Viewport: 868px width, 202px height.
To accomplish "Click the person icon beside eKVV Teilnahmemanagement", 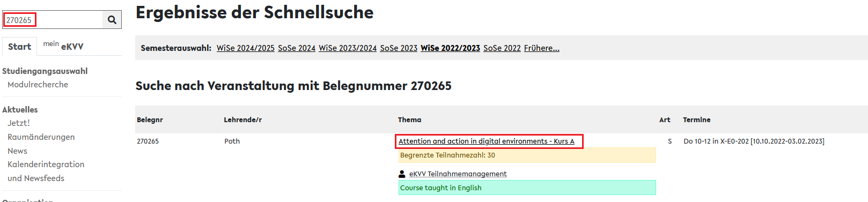I will pyautogui.click(x=402, y=174).
